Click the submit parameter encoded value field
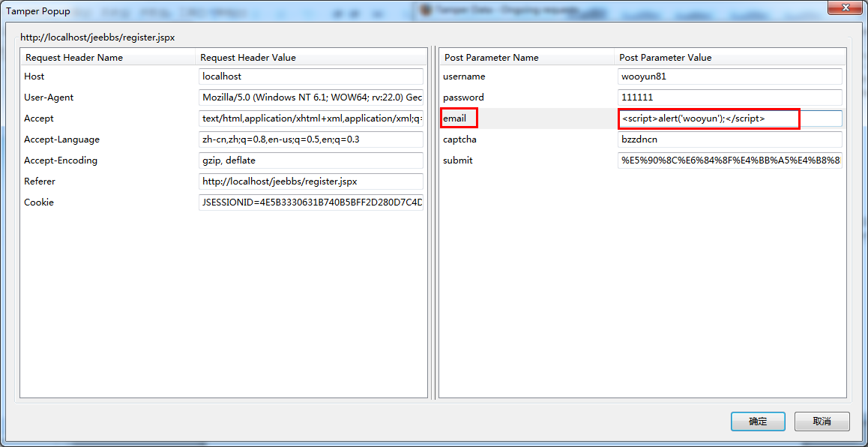Screen dimensions: 868x447 pyautogui.click(x=730, y=160)
